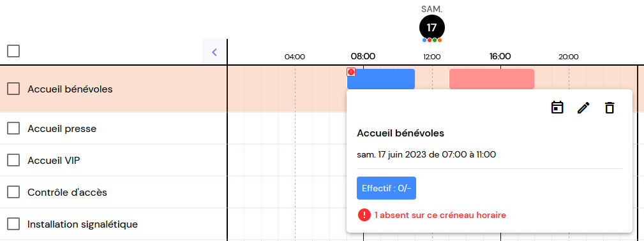Tick the select-all checkbox in header

13,51
